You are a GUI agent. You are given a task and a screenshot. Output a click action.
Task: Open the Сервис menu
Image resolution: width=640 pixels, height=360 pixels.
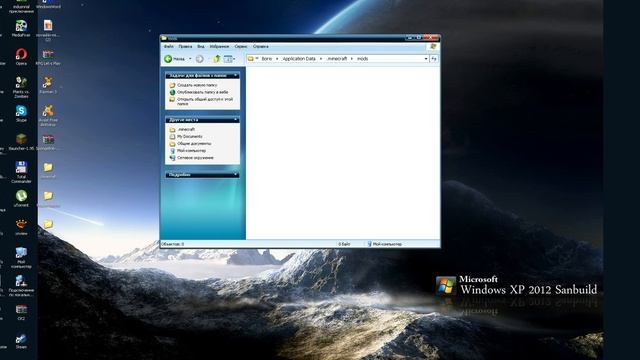(x=241, y=47)
